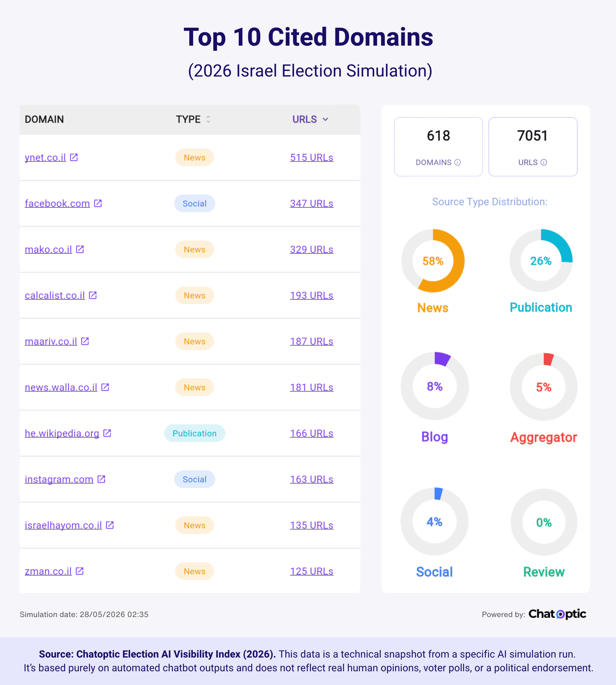Viewport: 616px width, 685px height.
Task: Open the instagram.com domain link
Action: 59,479
